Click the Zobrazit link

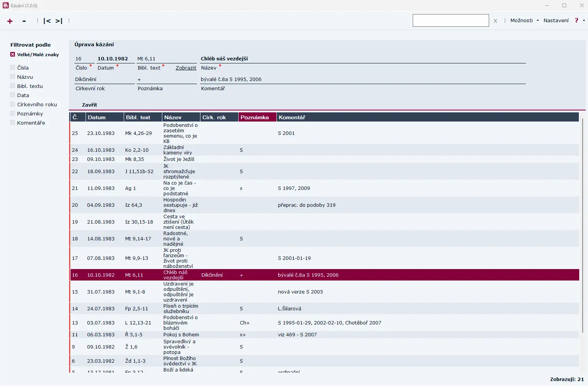tap(186, 68)
